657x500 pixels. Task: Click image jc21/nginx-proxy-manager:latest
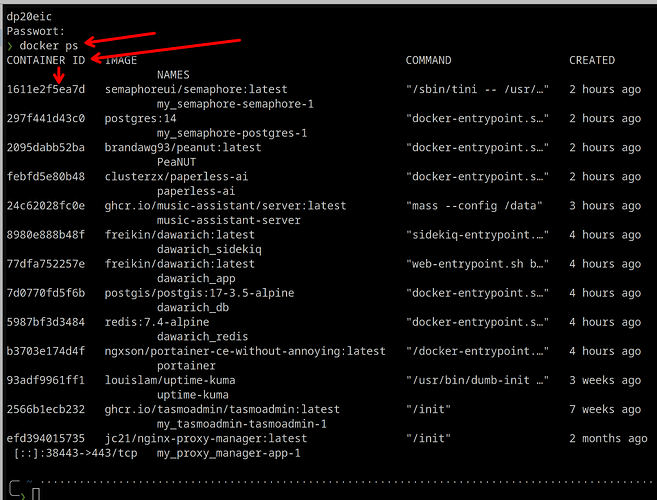click(x=206, y=439)
